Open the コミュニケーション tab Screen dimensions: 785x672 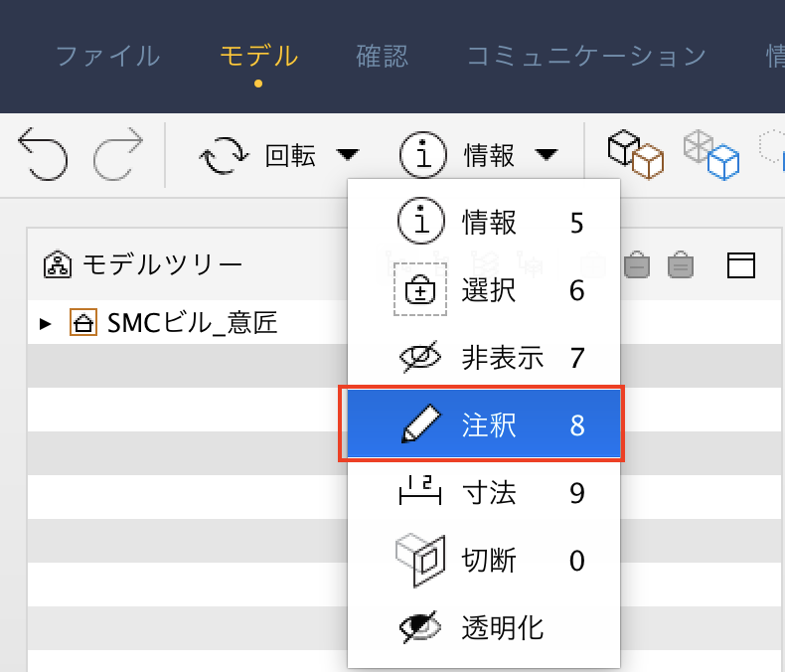coord(586,56)
